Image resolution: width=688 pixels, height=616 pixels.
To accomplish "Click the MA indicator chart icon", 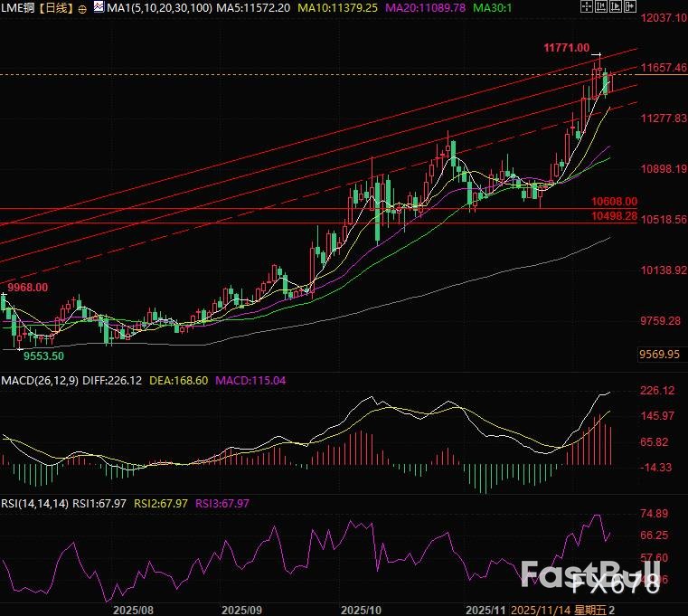I will pyautogui.click(x=98, y=7).
